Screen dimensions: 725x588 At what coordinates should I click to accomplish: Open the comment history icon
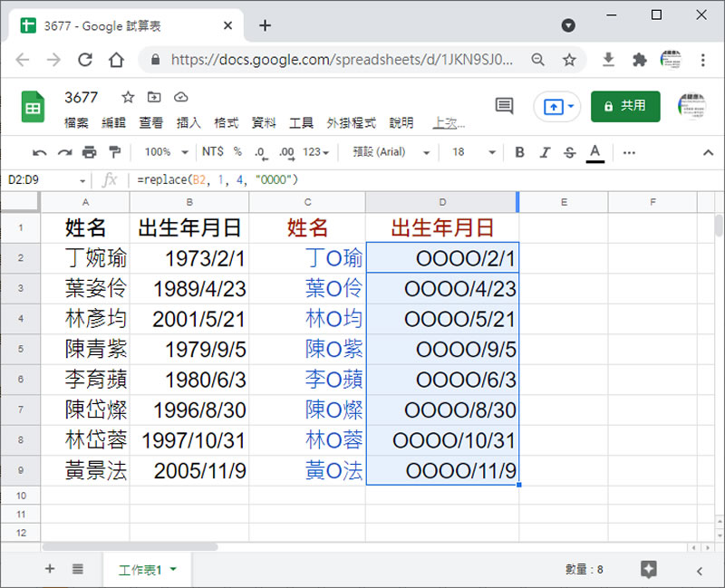(504, 106)
